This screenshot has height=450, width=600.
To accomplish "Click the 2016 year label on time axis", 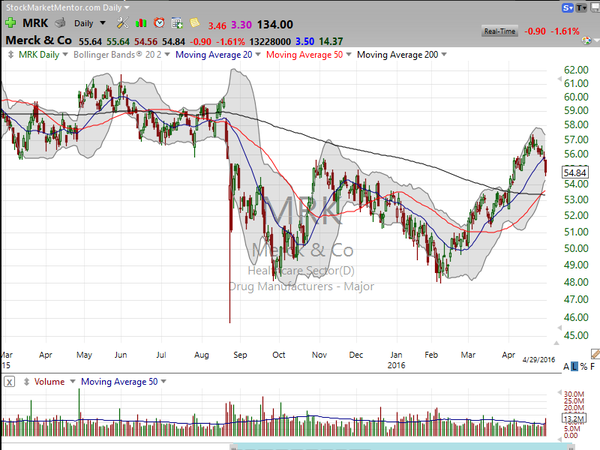I will pos(396,365).
